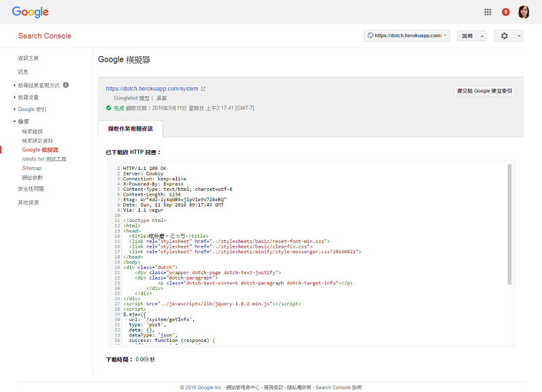542x392 pixels.
Task: Open 訊息 in the sidebar
Action: pos(23,72)
